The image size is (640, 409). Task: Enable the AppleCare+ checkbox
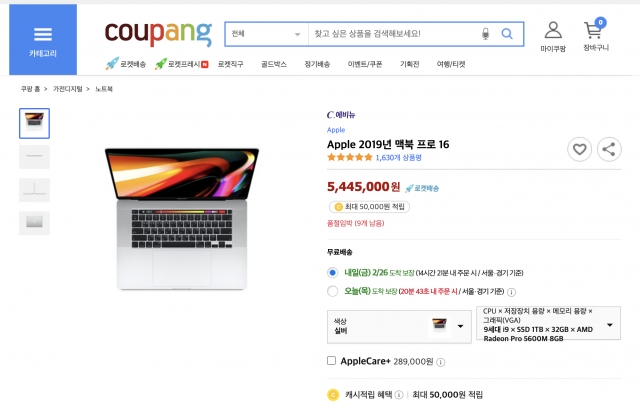tap(331, 360)
